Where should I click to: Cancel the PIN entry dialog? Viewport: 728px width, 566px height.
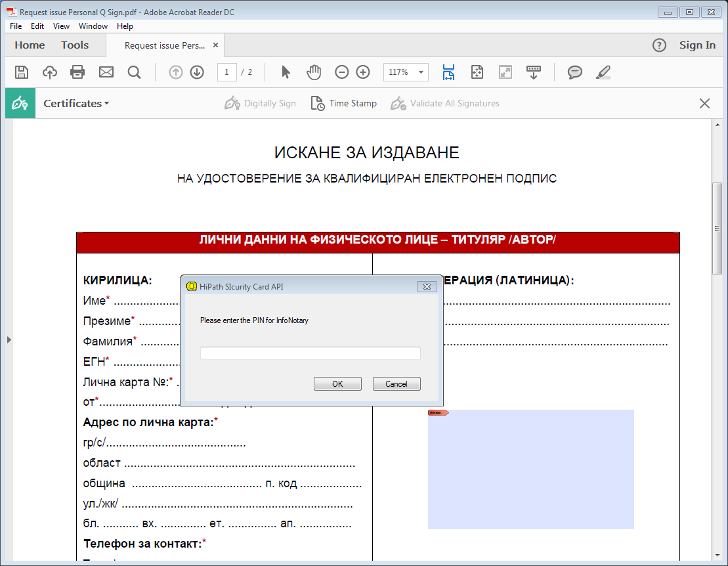click(x=396, y=384)
